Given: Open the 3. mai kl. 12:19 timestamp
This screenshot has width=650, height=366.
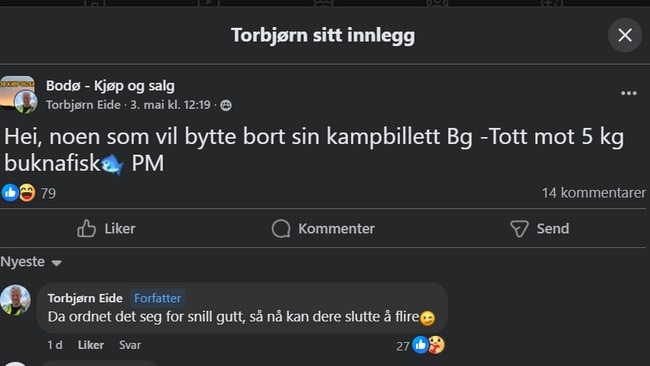Looking at the screenshot, I should [x=170, y=105].
